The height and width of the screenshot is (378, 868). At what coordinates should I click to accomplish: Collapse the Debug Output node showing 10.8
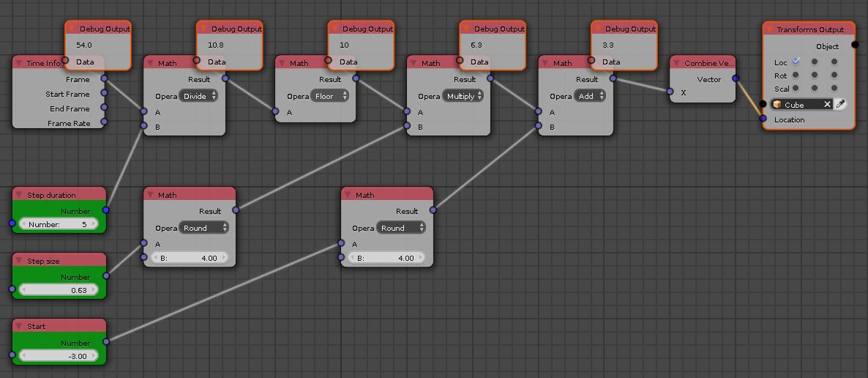[x=203, y=29]
